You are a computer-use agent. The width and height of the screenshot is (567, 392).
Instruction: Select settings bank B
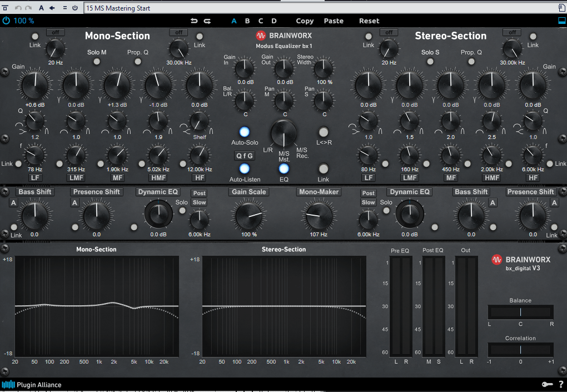pos(247,21)
